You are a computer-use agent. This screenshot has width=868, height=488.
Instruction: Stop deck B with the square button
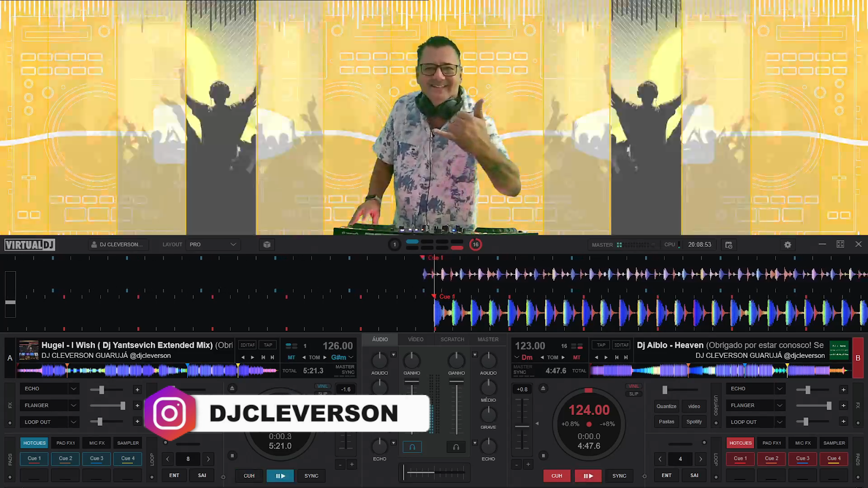pyautogui.click(x=543, y=455)
